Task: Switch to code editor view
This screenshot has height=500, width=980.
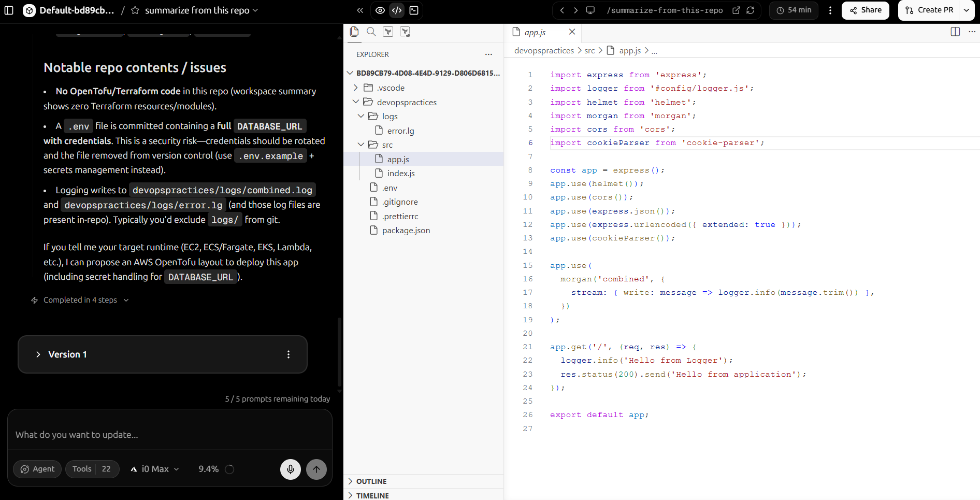Action: (x=397, y=10)
